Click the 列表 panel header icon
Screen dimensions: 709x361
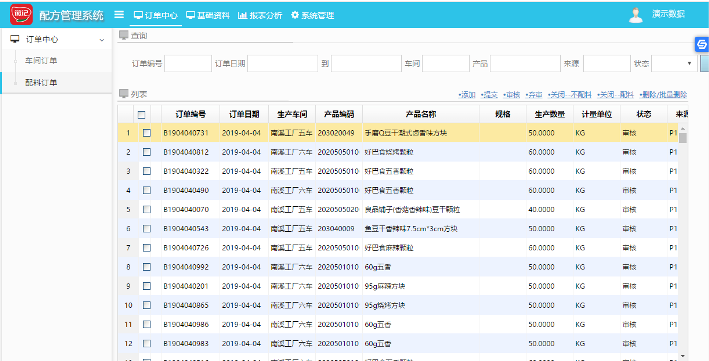click(123, 94)
